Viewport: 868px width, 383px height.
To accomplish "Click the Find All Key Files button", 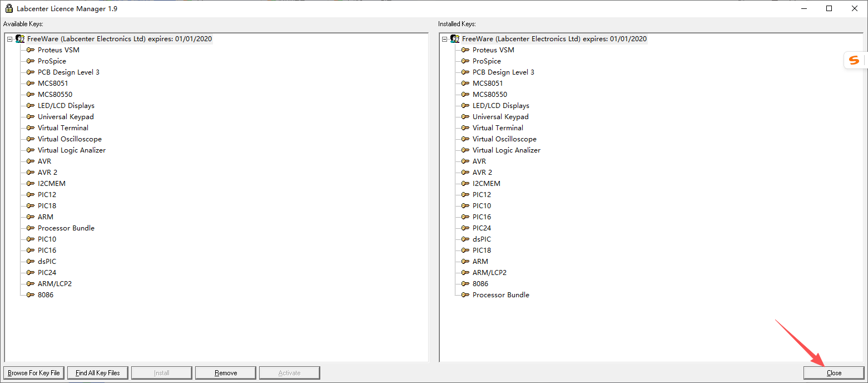I will [x=98, y=373].
